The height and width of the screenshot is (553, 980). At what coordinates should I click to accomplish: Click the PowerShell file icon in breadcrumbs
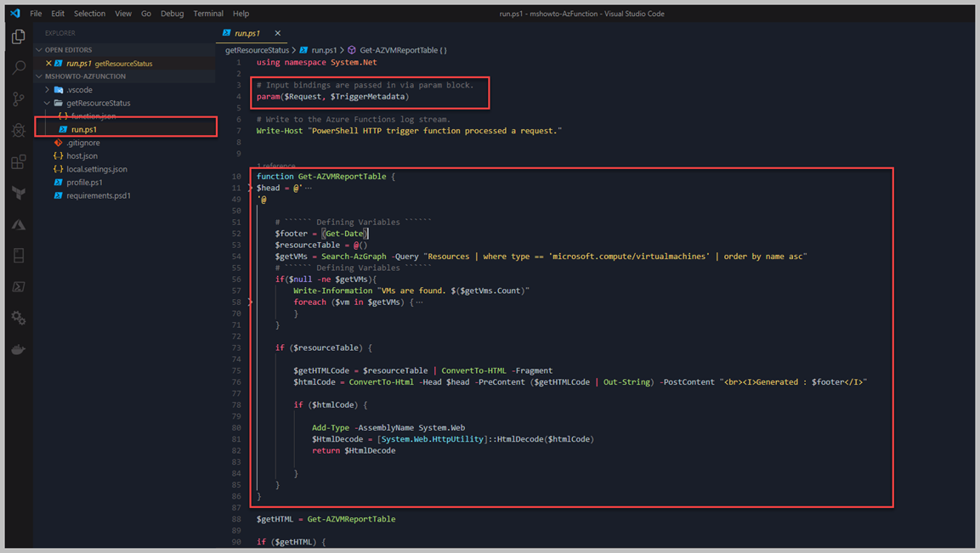303,50
